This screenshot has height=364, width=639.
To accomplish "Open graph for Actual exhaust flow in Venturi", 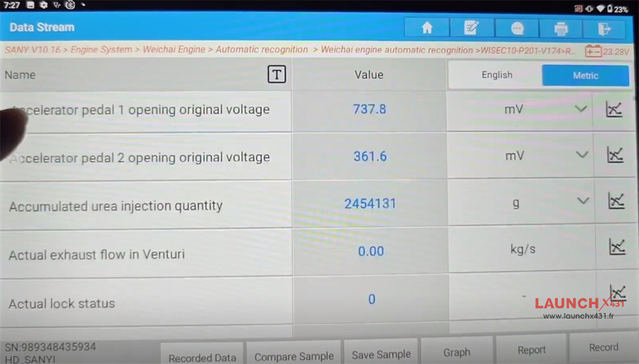I will tap(617, 246).
